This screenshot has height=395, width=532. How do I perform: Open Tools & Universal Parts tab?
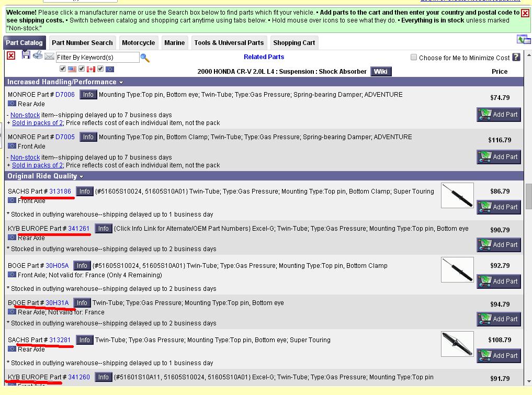(229, 43)
